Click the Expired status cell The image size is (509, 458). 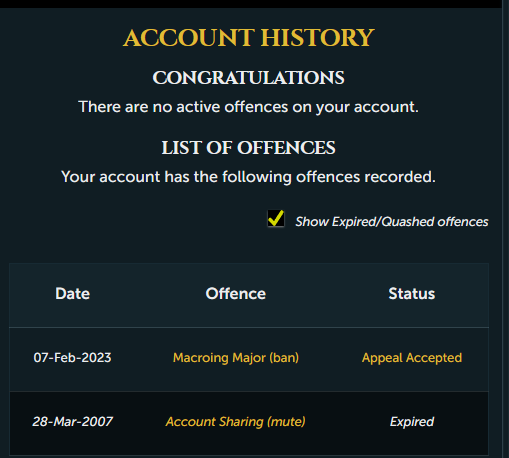(412, 422)
